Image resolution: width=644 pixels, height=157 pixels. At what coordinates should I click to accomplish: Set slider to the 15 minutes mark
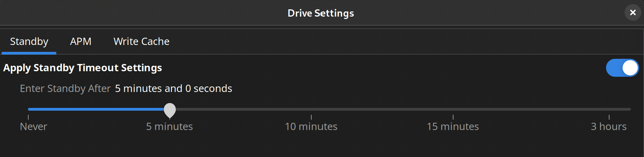(x=453, y=109)
